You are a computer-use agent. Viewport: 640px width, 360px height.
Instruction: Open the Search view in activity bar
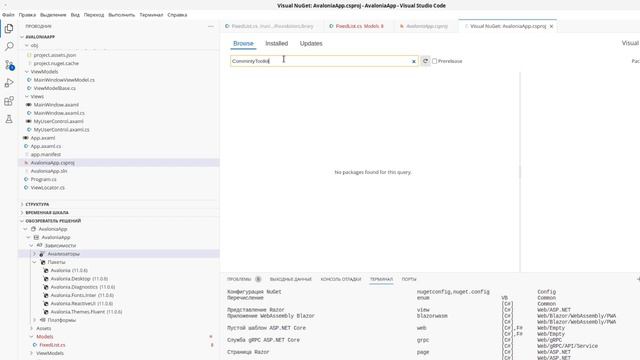point(9,46)
